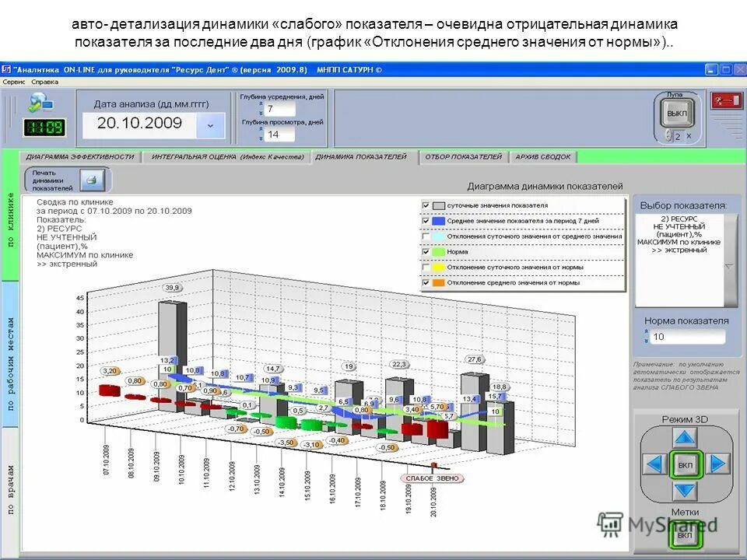Image resolution: width=747 pixels, height=560 pixels.
Task: Click the red exit icon
Action: point(726,100)
